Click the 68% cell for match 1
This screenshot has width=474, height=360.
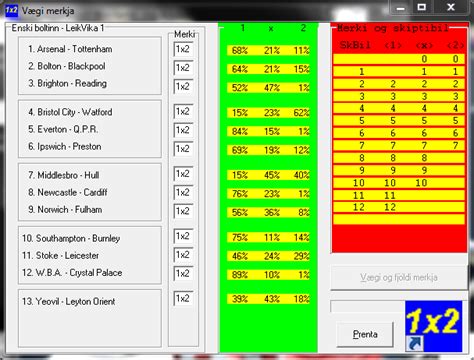click(x=240, y=51)
